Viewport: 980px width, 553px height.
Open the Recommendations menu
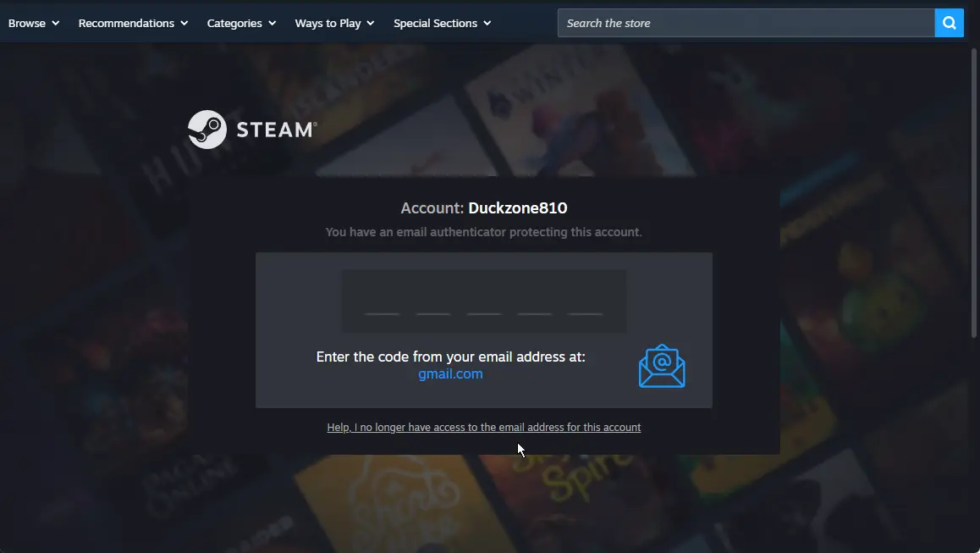pos(133,23)
